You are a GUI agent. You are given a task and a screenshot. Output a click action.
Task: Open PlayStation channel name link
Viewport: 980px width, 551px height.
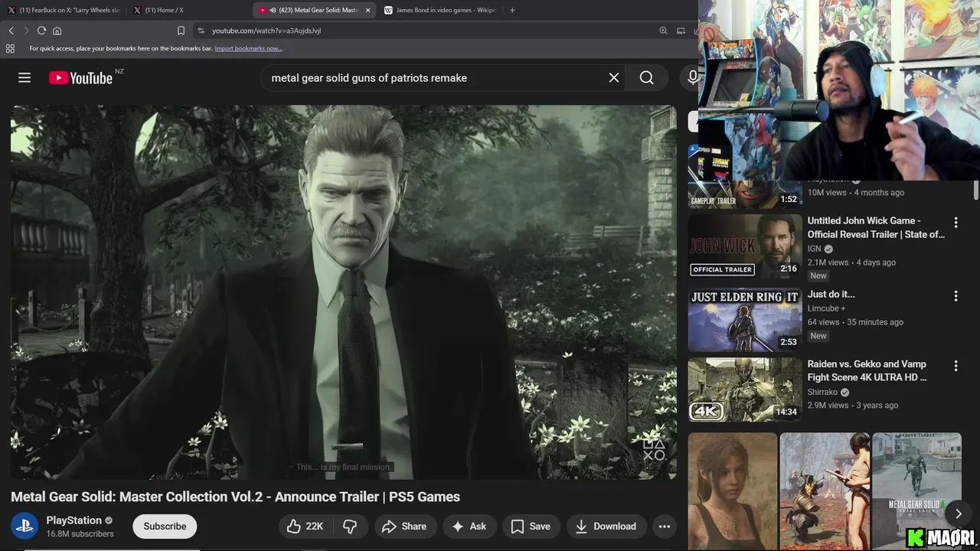tap(74, 520)
